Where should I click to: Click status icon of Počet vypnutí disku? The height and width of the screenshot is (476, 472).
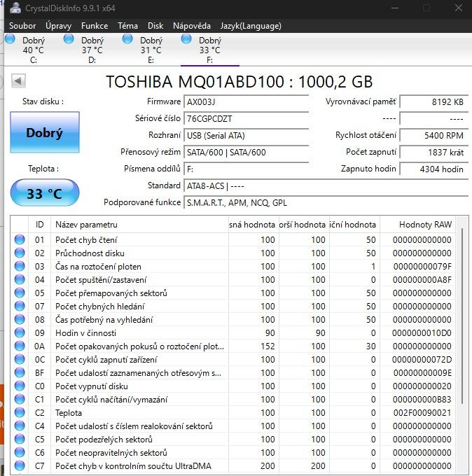[20, 386]
